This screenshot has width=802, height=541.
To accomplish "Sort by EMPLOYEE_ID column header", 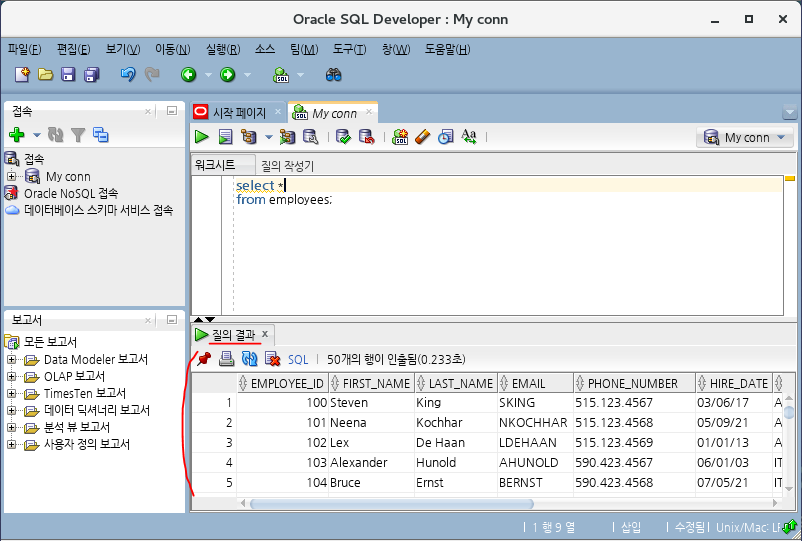I will tap(282, 383).
